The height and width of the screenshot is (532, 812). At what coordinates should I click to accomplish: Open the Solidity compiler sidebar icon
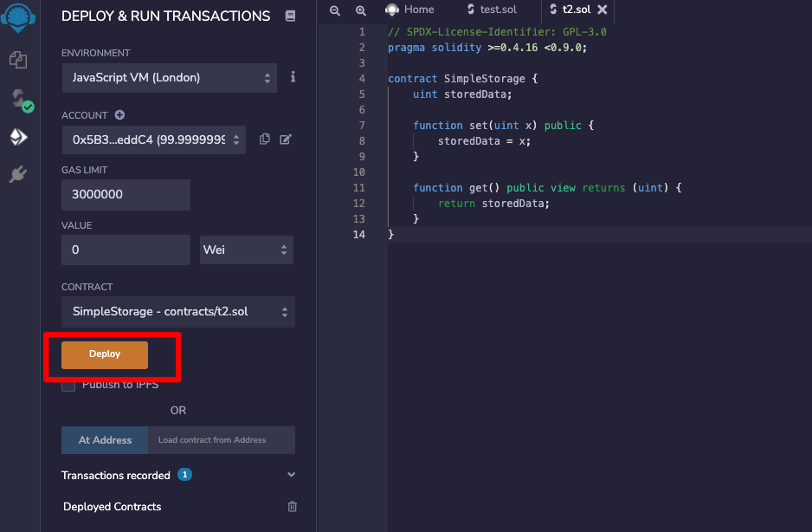coord(21,100)
